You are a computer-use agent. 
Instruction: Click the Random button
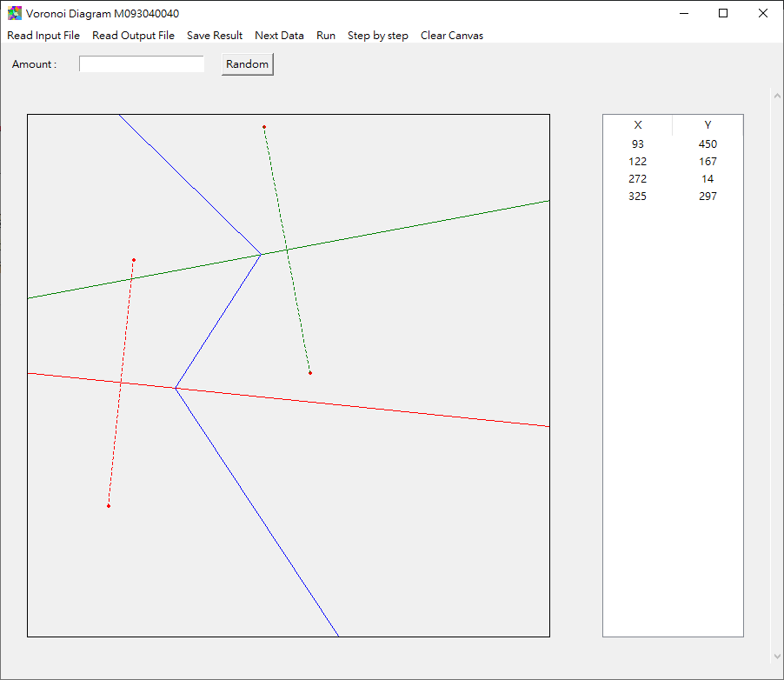coord(248,64)
